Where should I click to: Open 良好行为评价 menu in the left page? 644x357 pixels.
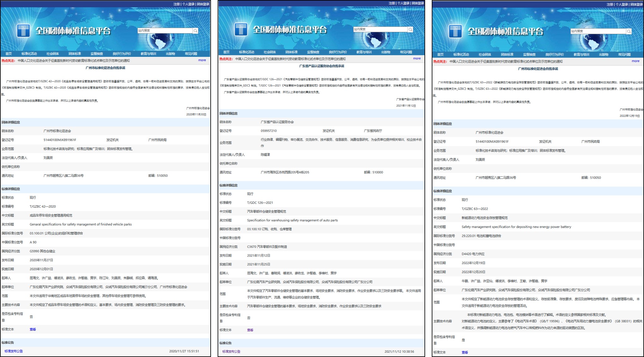click(122, 54)
